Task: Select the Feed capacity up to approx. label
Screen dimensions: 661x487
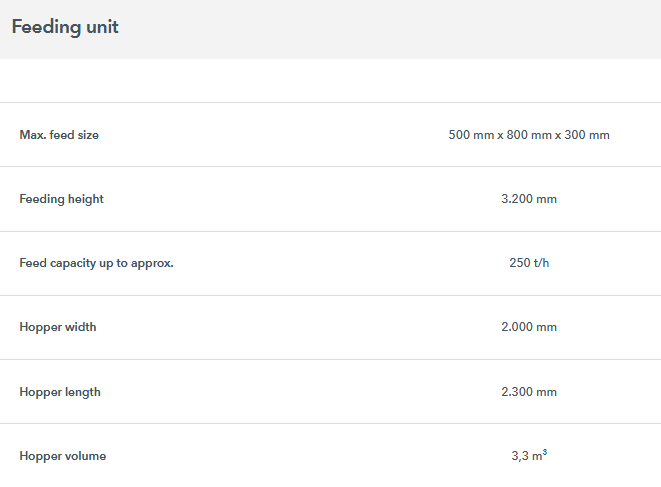Action: [96, 263]
